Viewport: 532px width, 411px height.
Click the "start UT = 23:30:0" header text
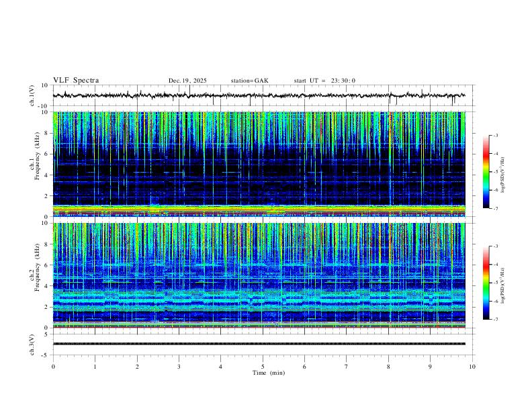[x=324, y=81]
